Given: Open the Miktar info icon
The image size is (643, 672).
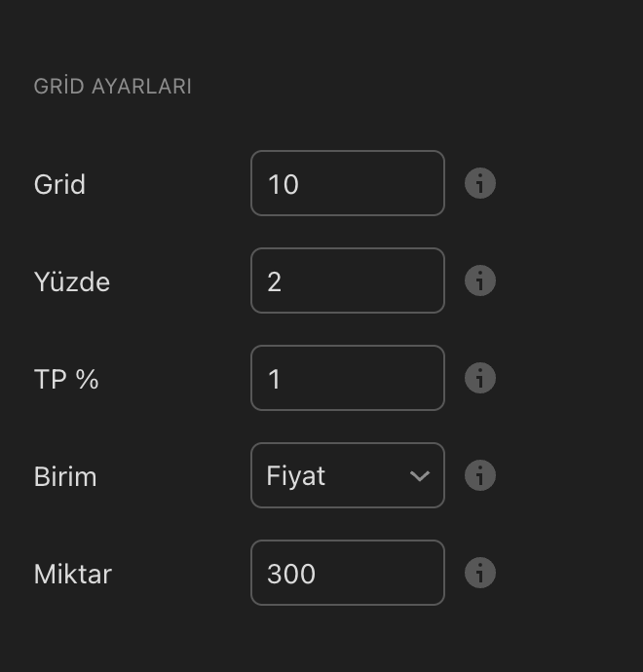Looking at the screenshot, I should (479, 573).
